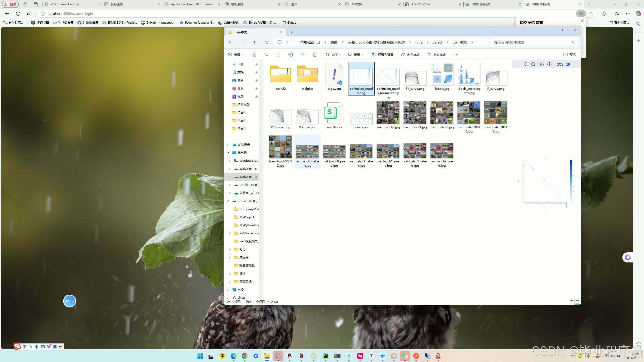Viewport: 644px width, 362px height.
Task: Click preview pane help question mark icon
Action: (549, 64)
